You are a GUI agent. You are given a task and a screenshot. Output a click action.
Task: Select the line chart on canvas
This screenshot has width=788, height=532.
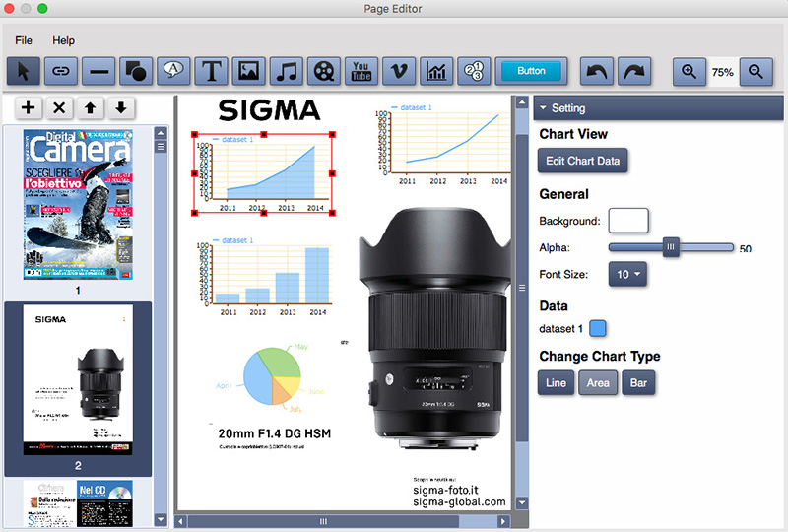point(442,145)
